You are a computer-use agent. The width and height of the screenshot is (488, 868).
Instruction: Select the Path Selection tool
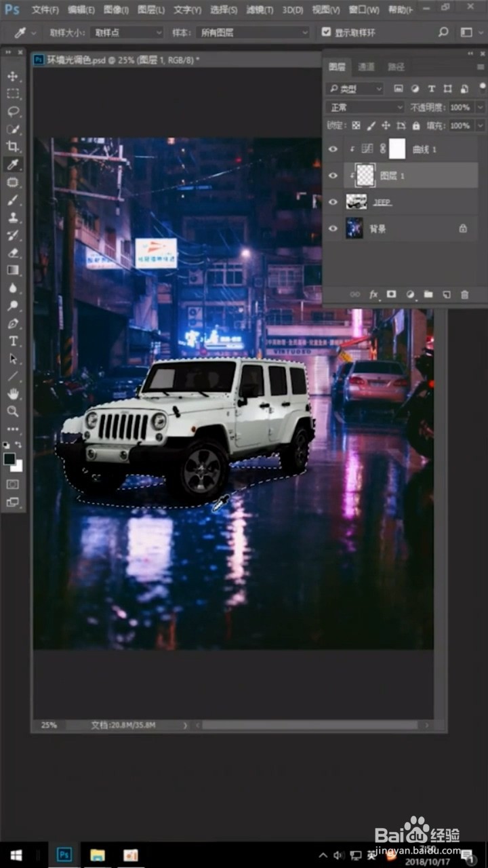pos(13,359)
